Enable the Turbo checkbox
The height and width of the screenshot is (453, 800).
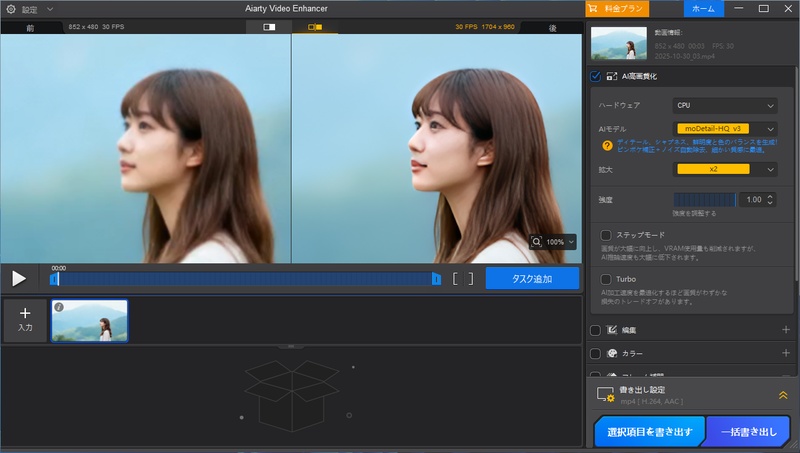[x=606, y=279]
